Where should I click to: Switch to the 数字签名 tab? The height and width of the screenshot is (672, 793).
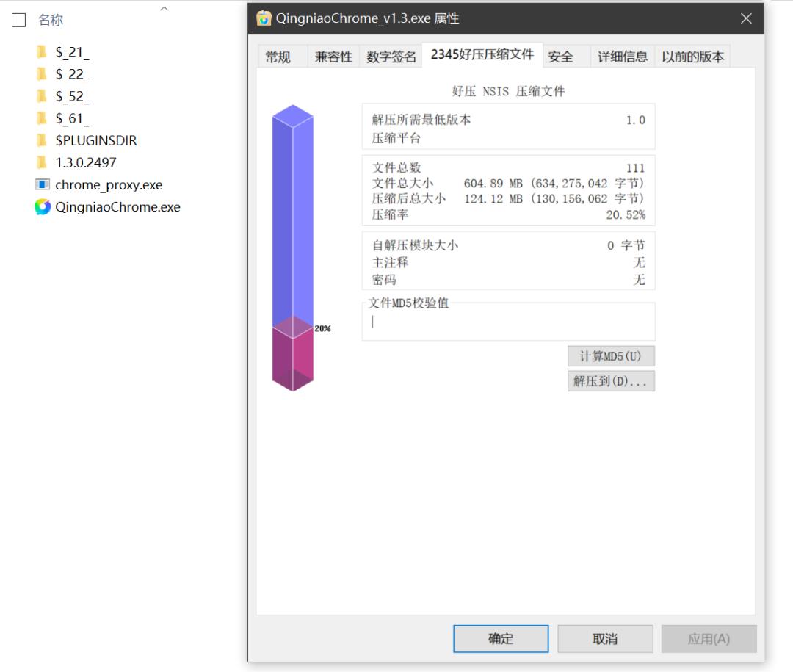tap(391, 55)
